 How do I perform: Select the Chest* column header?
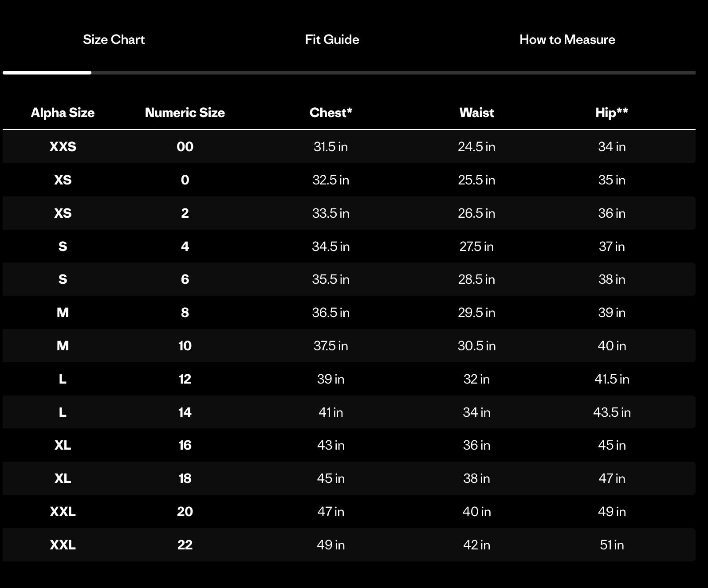coord(330,113)
